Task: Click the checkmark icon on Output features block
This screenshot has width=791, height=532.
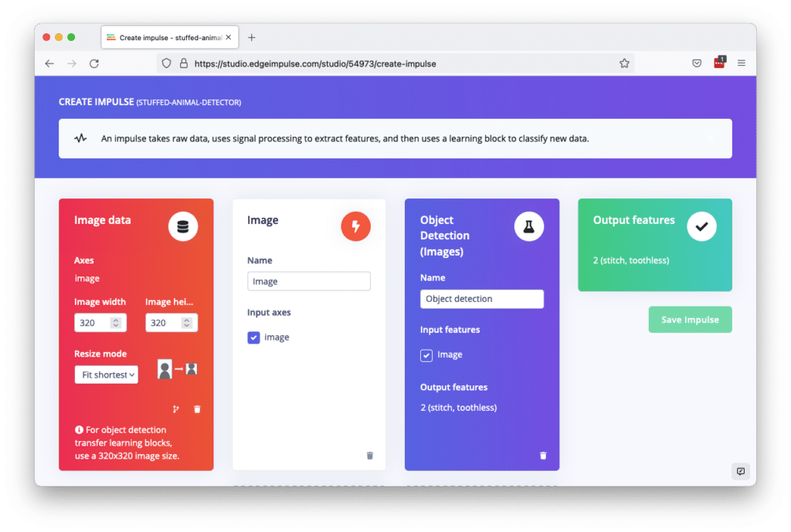Action: tap(701, 225)
